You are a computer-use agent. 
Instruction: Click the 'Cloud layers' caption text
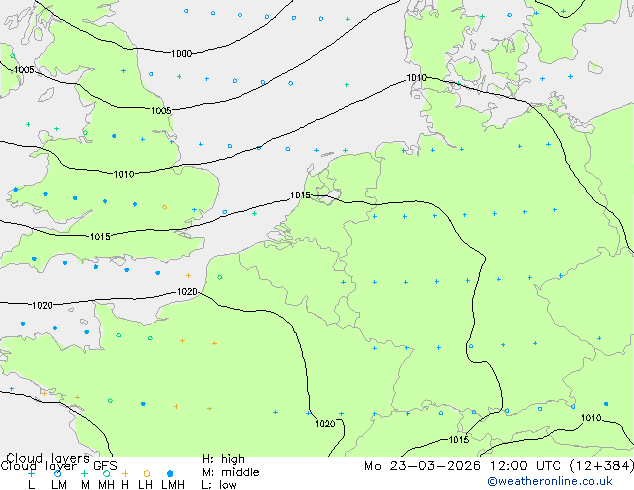coord(48,458)
